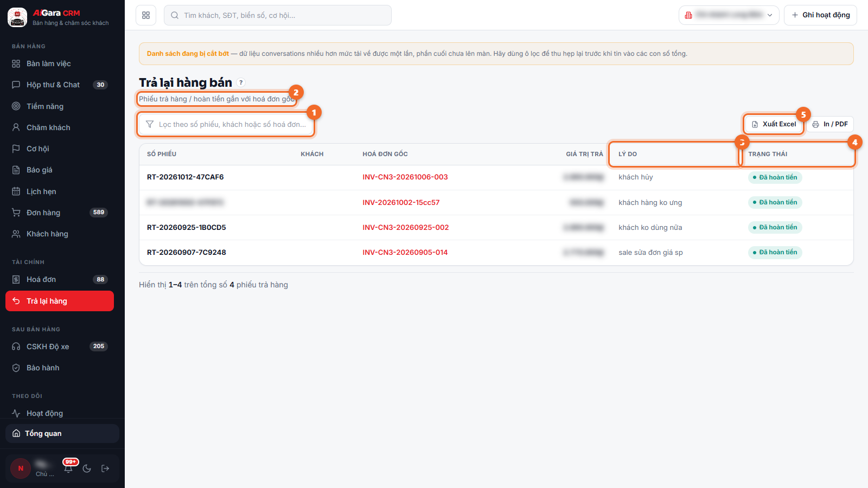Open invoice link INV-CN3-20261006-003
This screenshot has width=868, height=488.
[405, 177]
